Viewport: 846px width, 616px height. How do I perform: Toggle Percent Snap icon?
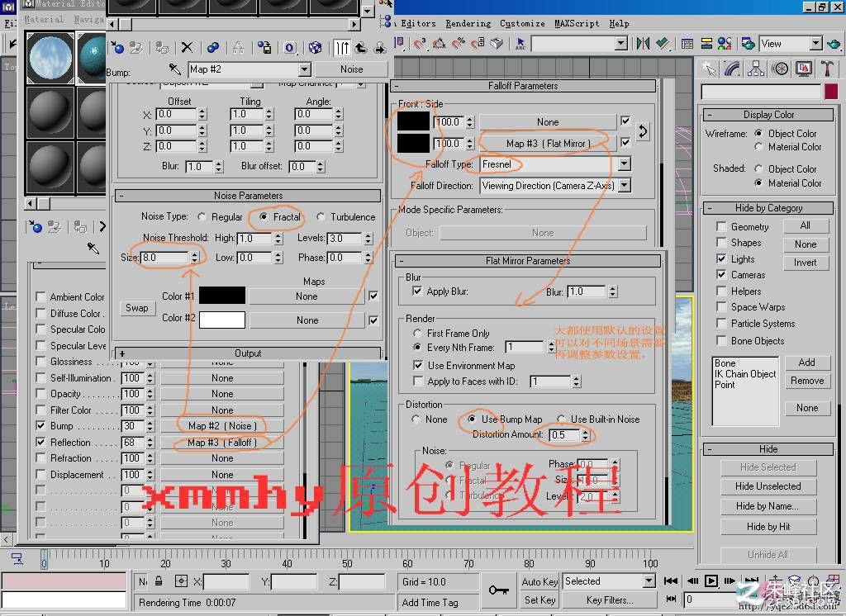(458, 44)
